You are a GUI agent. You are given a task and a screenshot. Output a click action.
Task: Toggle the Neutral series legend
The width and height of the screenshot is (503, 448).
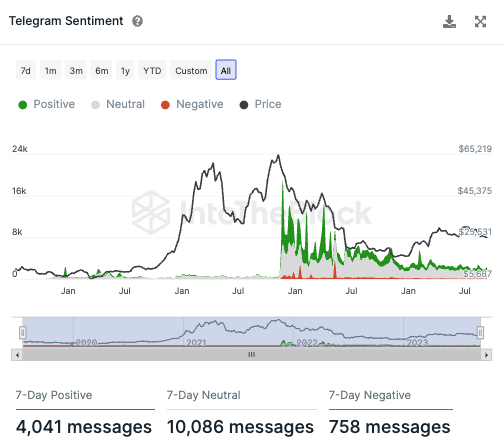118,104
